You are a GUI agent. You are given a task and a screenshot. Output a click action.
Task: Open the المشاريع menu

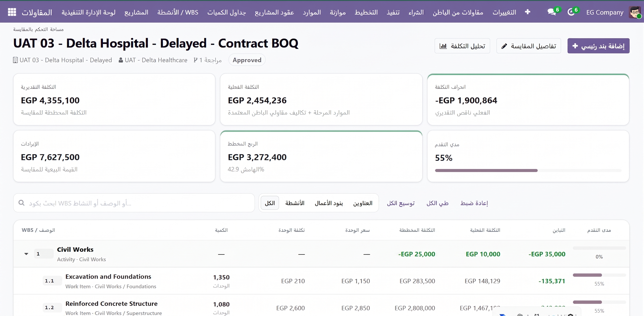pos(136,12)
